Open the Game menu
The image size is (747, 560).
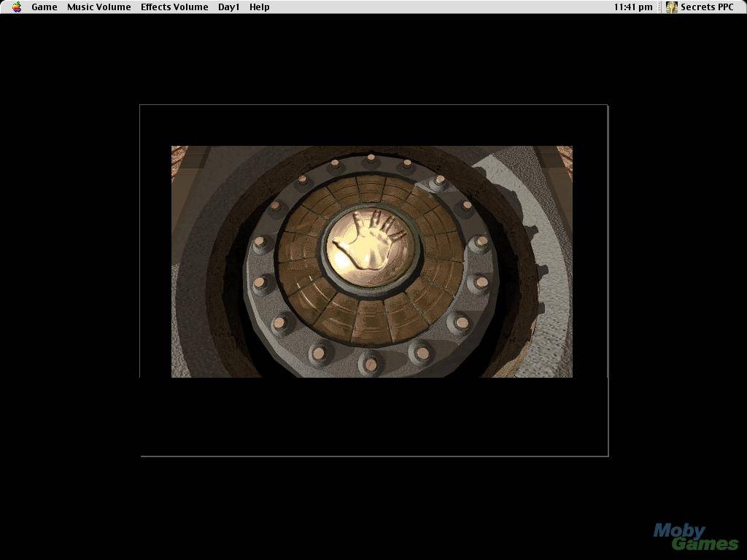coord(44,7)
